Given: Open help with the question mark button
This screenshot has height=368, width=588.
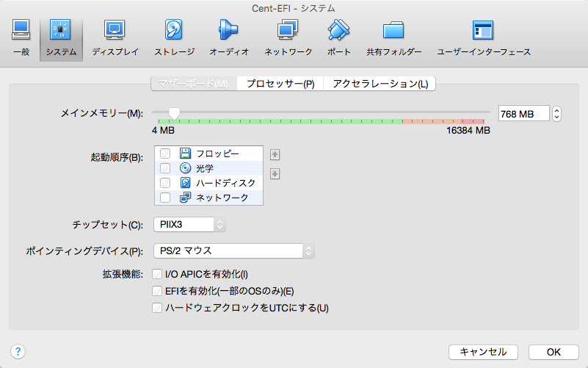Looking at the screenshot, I should pyautogui.click(x=18, y=352).
